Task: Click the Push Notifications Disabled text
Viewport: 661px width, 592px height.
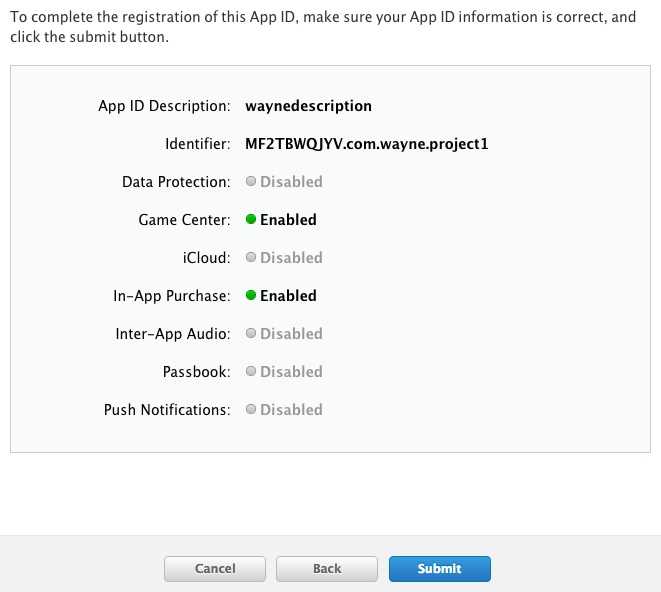Action: pos(291,410)
